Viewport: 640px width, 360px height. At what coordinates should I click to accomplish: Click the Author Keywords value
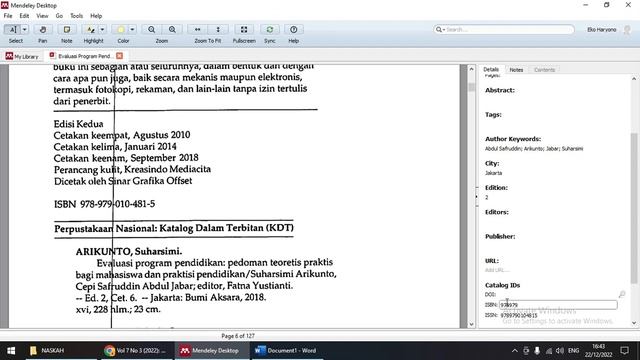tap(534, 149)
